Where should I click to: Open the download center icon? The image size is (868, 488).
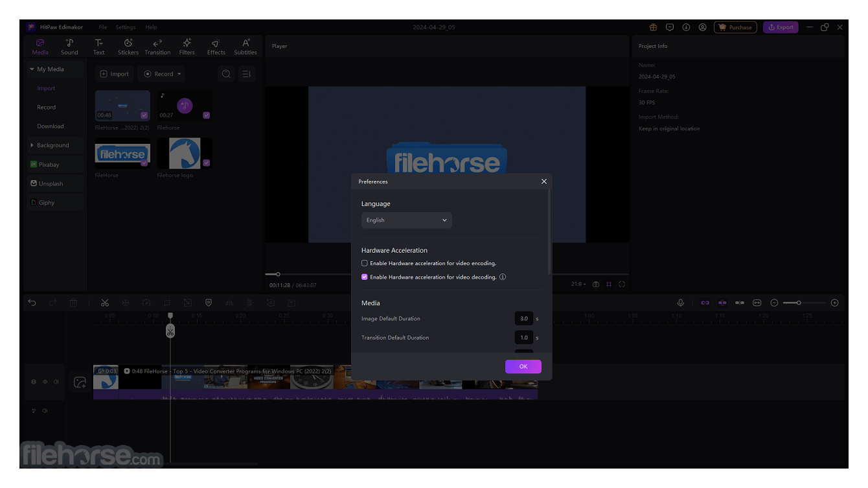pos(686,27)
